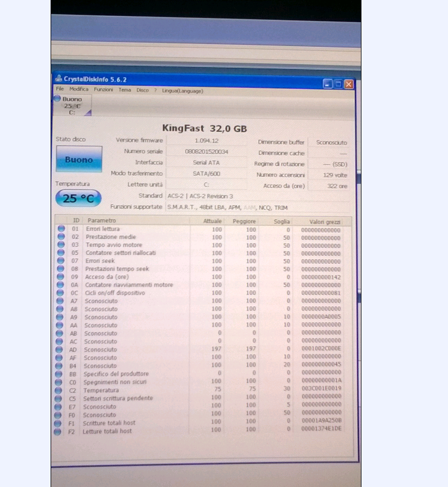
Task: Click the Valori grezzi column header
Action: click(x=322, y=222)
